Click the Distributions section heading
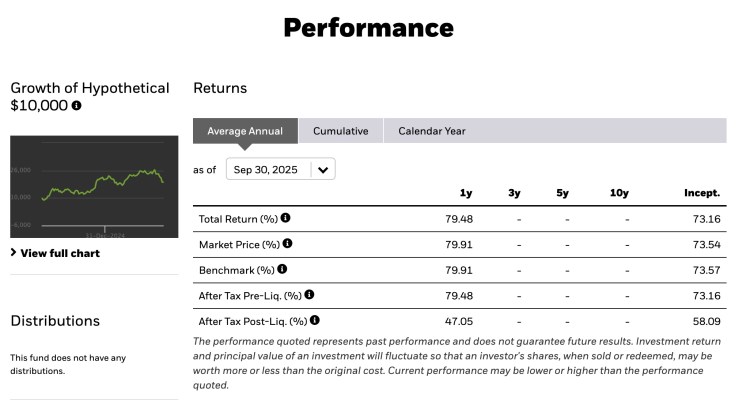The image size is (750, 420). (55, 321)
